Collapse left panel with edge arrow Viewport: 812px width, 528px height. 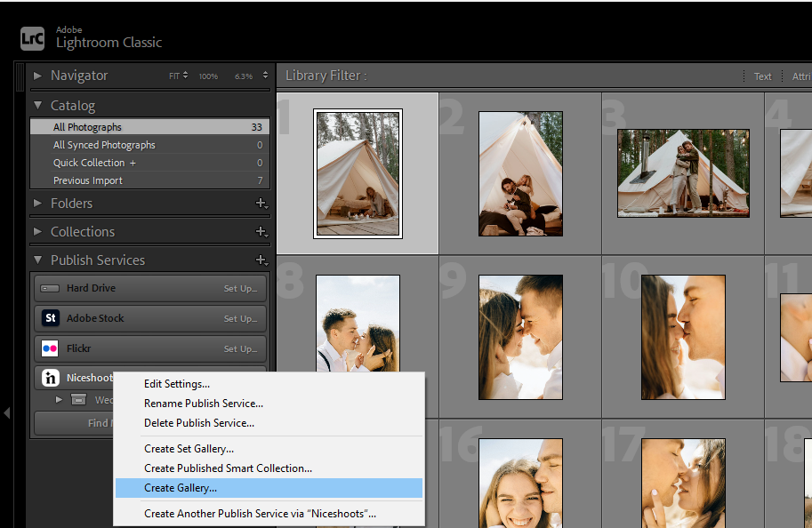click(7, 413)
